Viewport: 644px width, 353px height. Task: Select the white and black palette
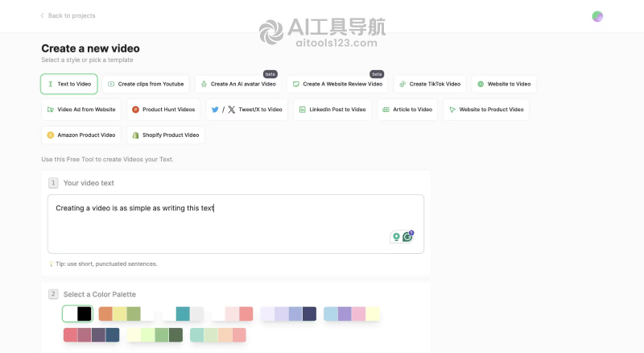[77, 314]
